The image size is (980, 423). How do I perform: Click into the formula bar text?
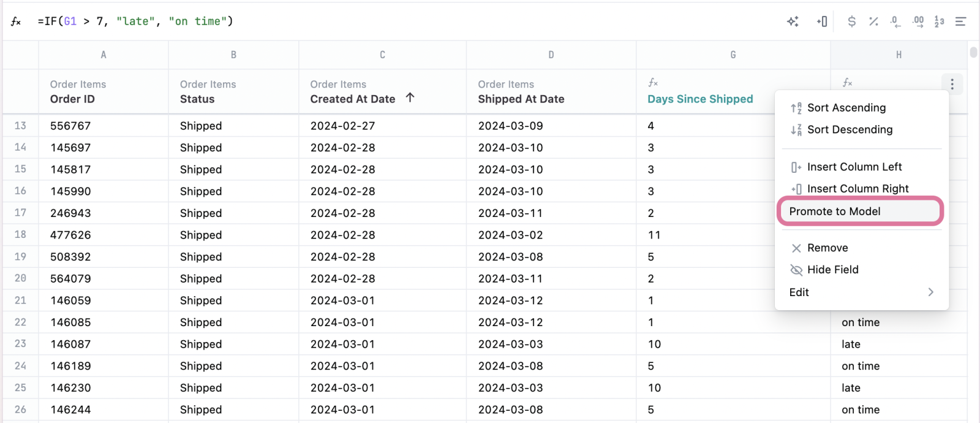point(135,21)
